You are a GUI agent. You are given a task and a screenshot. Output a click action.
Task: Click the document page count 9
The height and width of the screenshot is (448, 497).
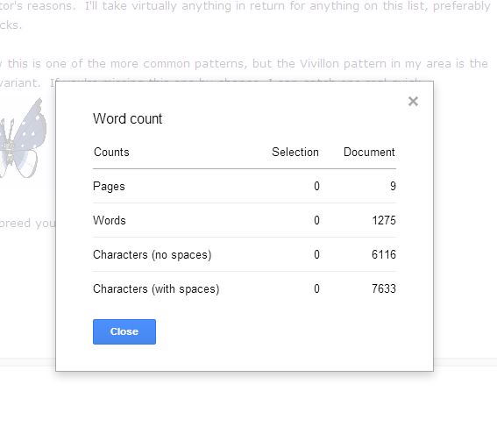point(393,186)
